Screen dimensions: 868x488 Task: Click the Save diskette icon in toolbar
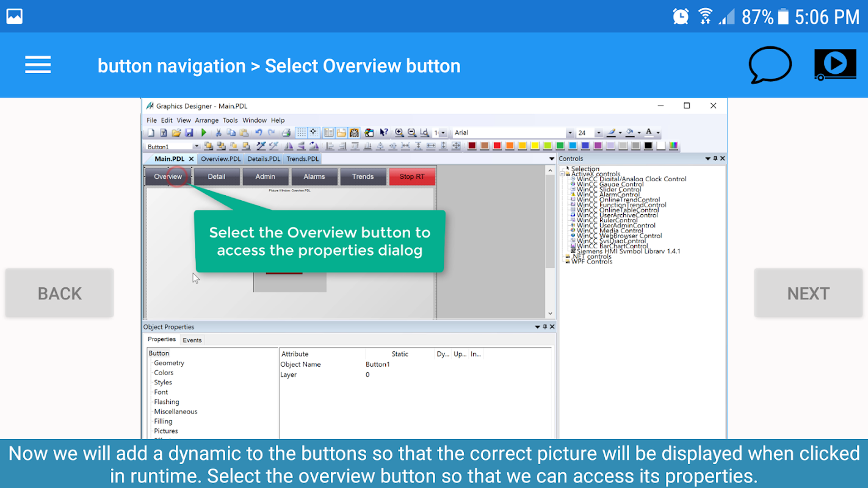coord(189,132)
